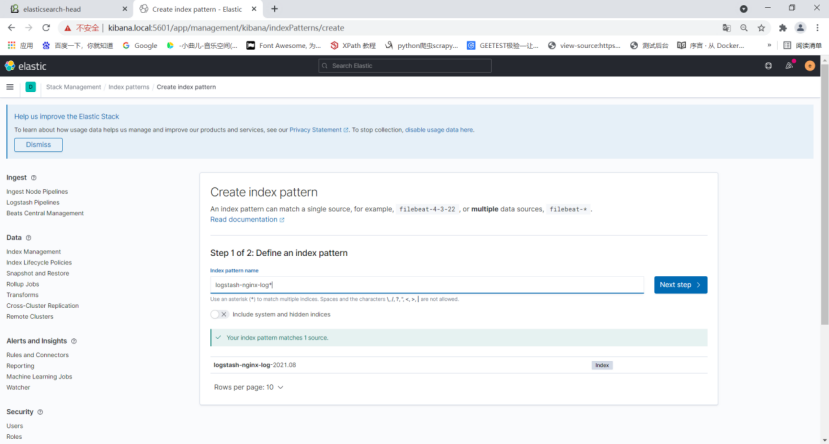This screenshot has height=444, width=829.
Task: Open the apps bookmark shortcut
Action: [20, 46]
